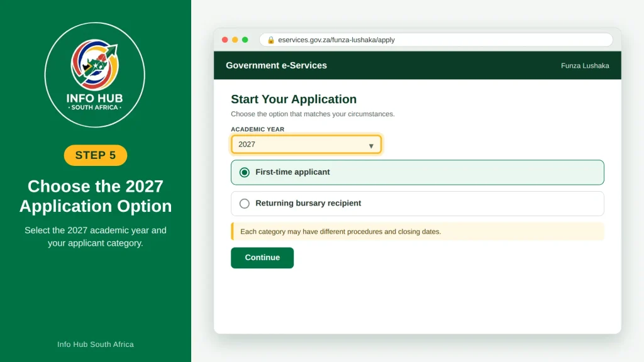Click the browser address bar URL
This screenshot has width=644, height=362.
click(336, 40)
